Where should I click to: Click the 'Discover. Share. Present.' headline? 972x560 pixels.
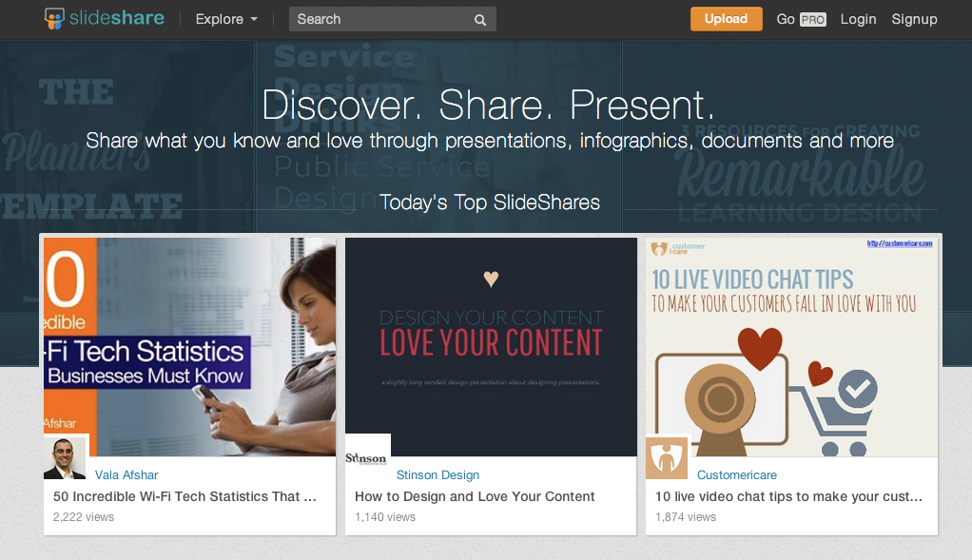[x=489, y=105]
